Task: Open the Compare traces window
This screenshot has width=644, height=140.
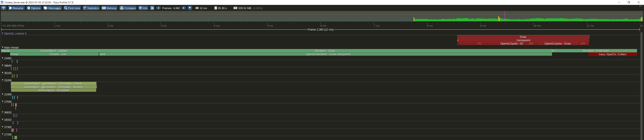Action: click(128, 8)
